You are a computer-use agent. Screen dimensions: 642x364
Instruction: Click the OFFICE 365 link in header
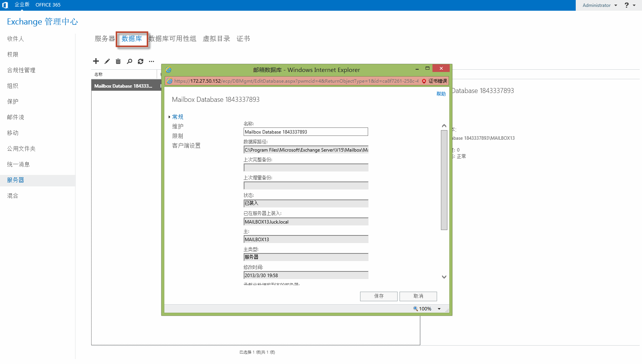48,5
